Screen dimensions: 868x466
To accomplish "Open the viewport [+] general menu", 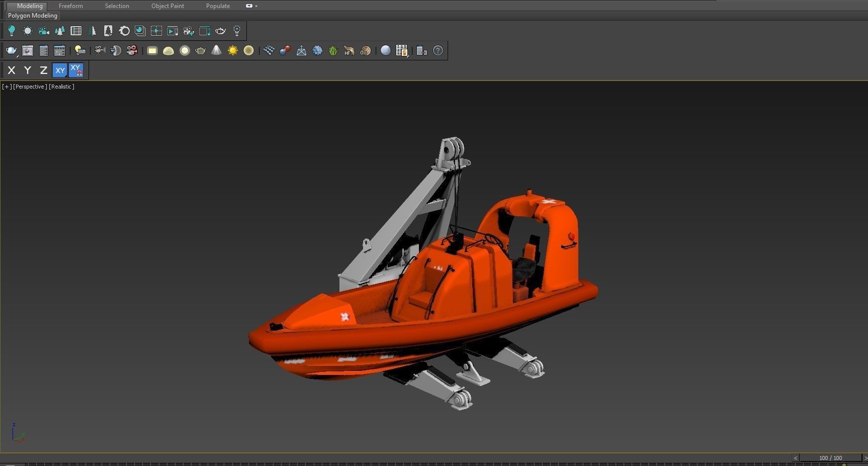I will click(7, 87).
